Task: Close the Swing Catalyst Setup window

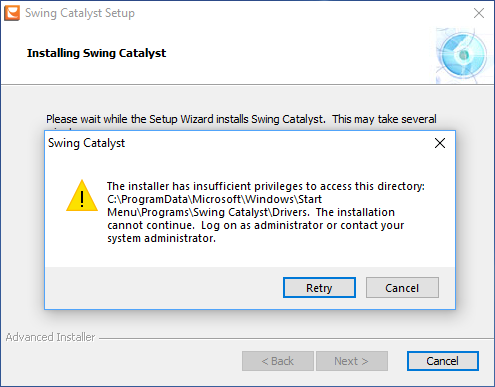Action: 479,13
